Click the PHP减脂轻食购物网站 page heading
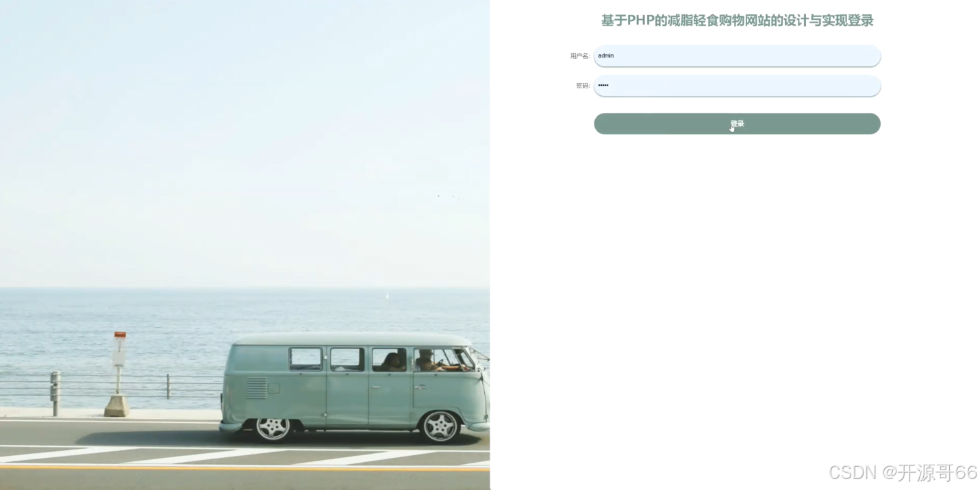Image resolution: width=980 pixels, height=490 pixels. point(737,21)
